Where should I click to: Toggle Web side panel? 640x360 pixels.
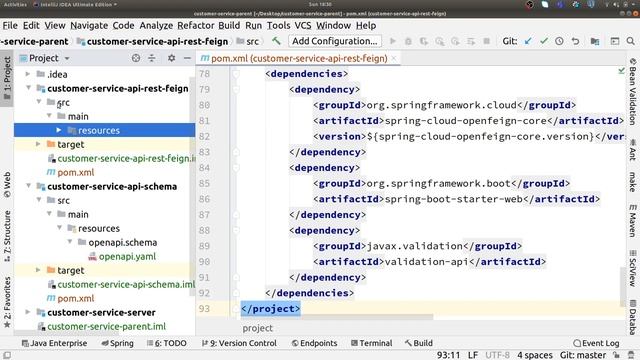pyautogui.click(x=7, y=184)
